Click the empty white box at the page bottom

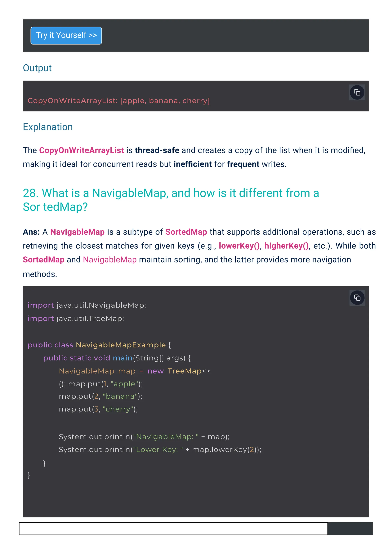[x=173, y=529]
